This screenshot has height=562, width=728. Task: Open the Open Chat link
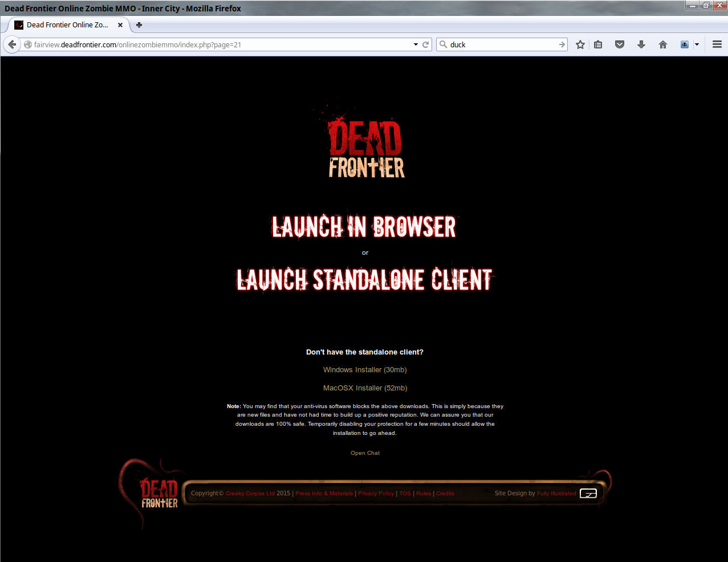tap(365, 453)
